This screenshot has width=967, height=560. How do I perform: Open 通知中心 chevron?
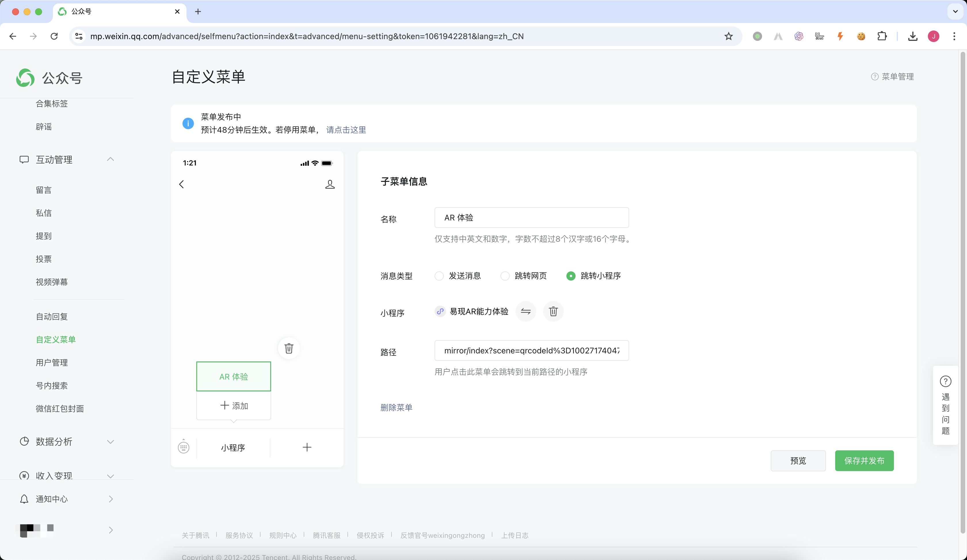tap(111, 499)
